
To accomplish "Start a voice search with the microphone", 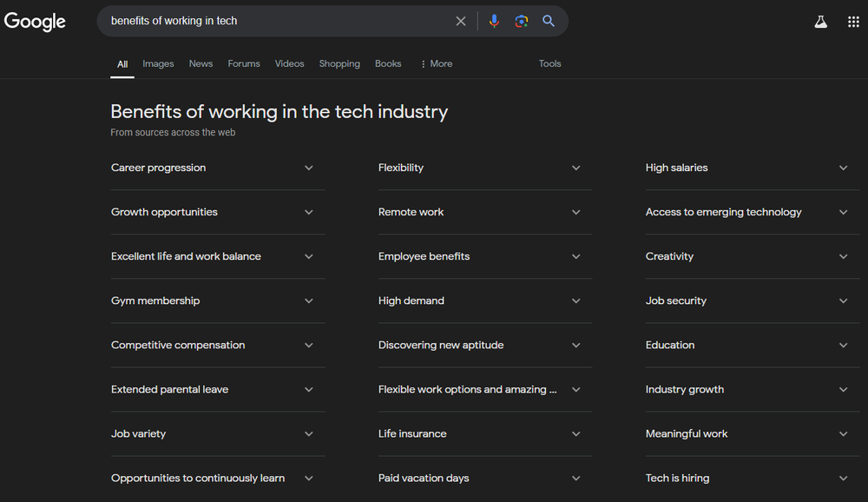I will click(x=494, y=20).
